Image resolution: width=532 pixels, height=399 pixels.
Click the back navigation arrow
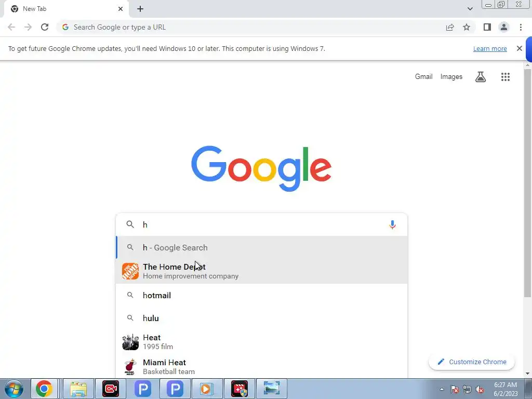pos(11,27)
